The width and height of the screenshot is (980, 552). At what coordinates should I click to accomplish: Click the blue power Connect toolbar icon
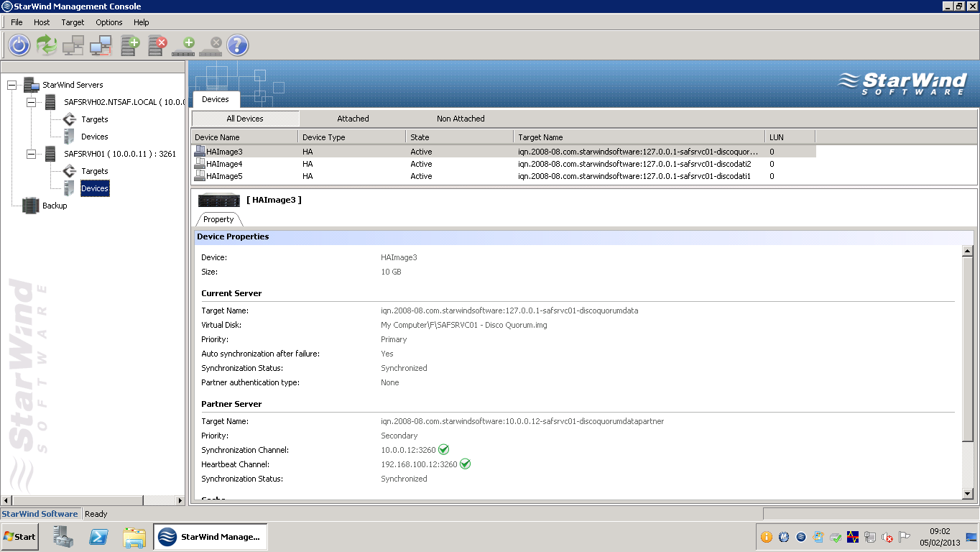[x=19, y=45]
